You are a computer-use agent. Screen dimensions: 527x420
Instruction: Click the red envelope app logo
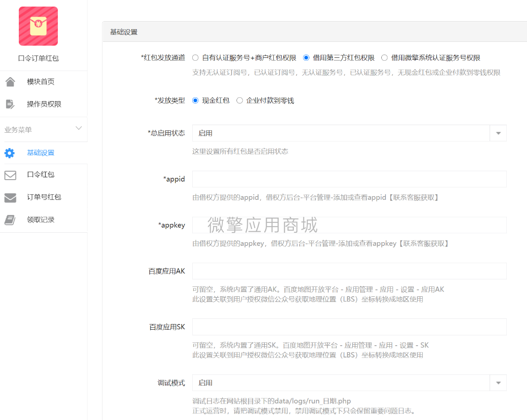pos(39,26)
